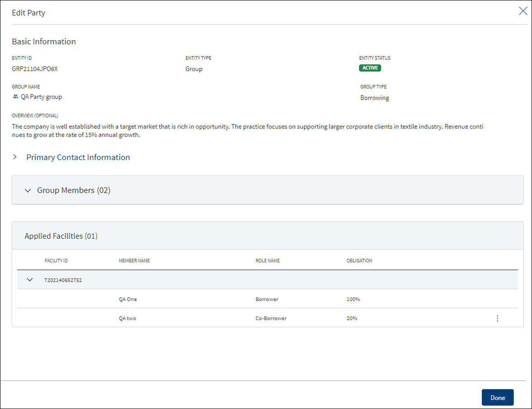The width and height of the screenshot is (532, 409).
Task: Click the QA Party group name
Action: pyautogui.click(x=41, y=96)
